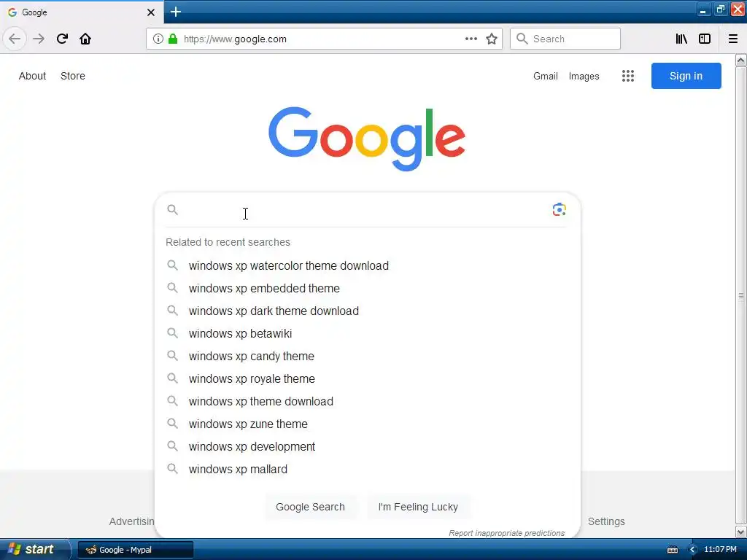This screenshot has height=560, width=747.
Task: Open the browser hamburger menu
Action: coord(733,39)
